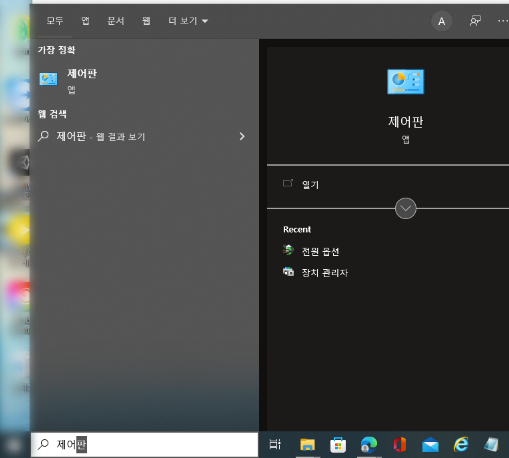The height and width of the screenshot is (458, 509).
Task: Click the 제어판 icon in the results list
Action: click(x=48, y=79)
